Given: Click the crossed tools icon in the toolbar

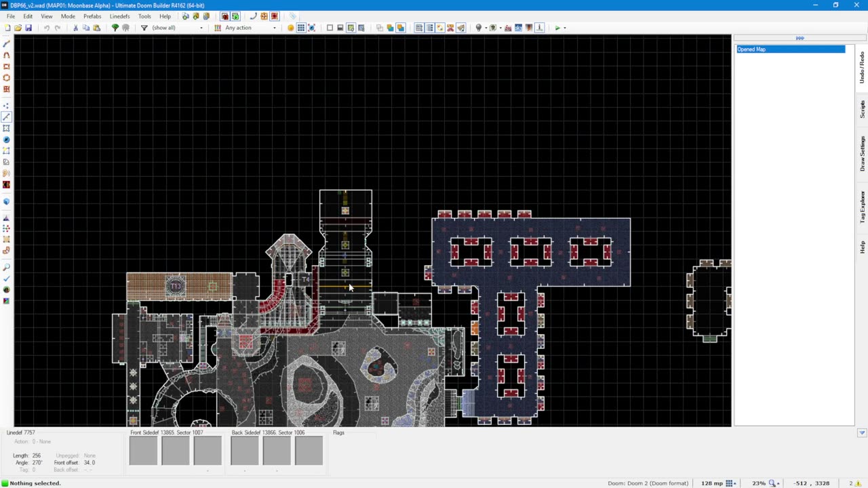Looking at the screenshot, I should [450, 28].
